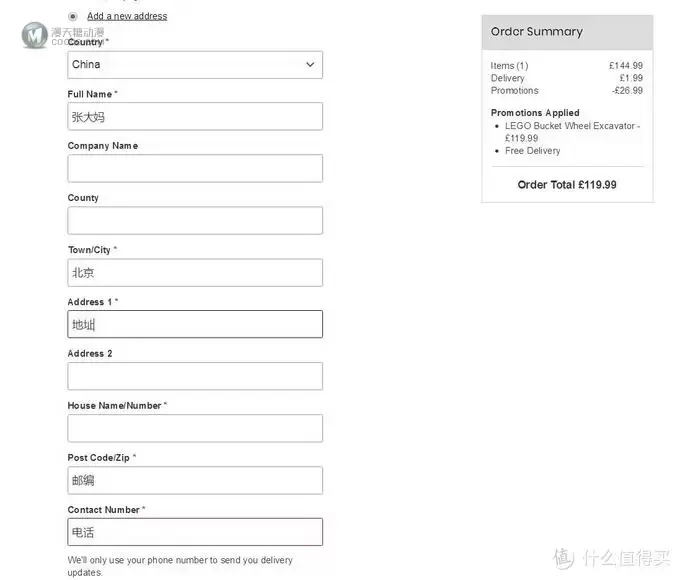Click the Town/City field containing 北京
This screenshot has height=580, width=680.
[195, 272]
